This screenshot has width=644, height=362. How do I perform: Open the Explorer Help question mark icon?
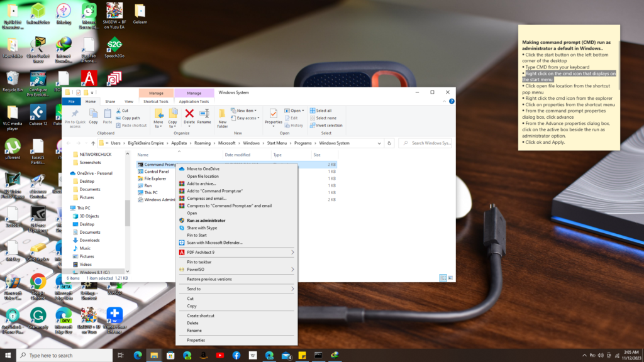click(452, 101)
